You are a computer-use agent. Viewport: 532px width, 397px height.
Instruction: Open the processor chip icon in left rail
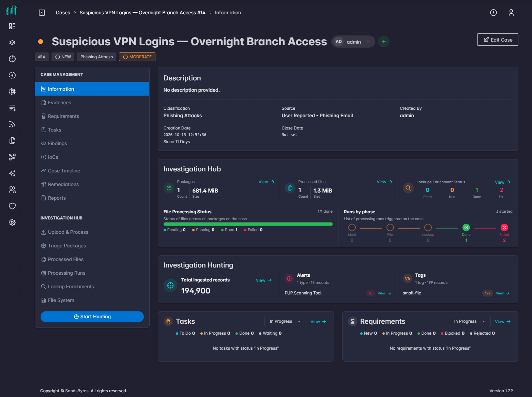[x=12, y=92]
